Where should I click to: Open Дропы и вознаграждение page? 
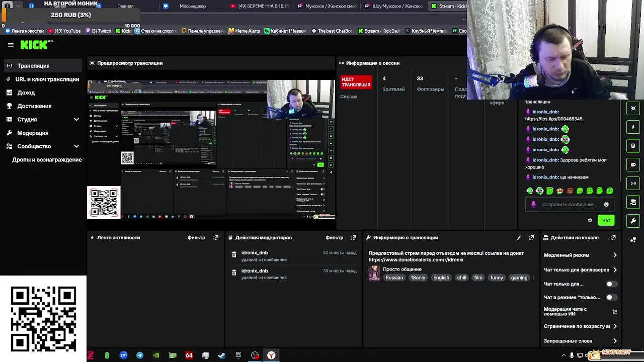click(47, 160)
